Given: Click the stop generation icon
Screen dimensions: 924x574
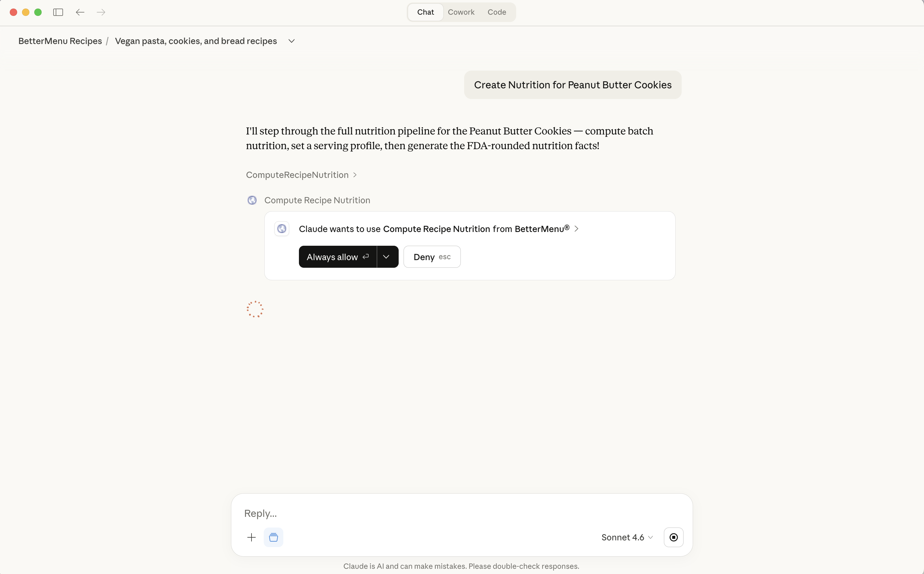Looking at the screenshot, I should coord(673,537).
